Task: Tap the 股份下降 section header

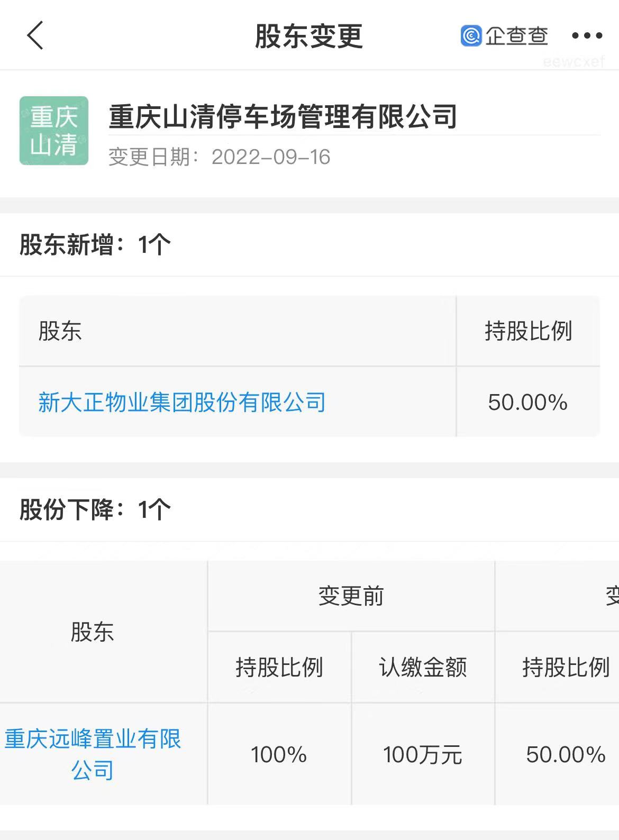Action: pyautogui.click(x=95, y=509)
